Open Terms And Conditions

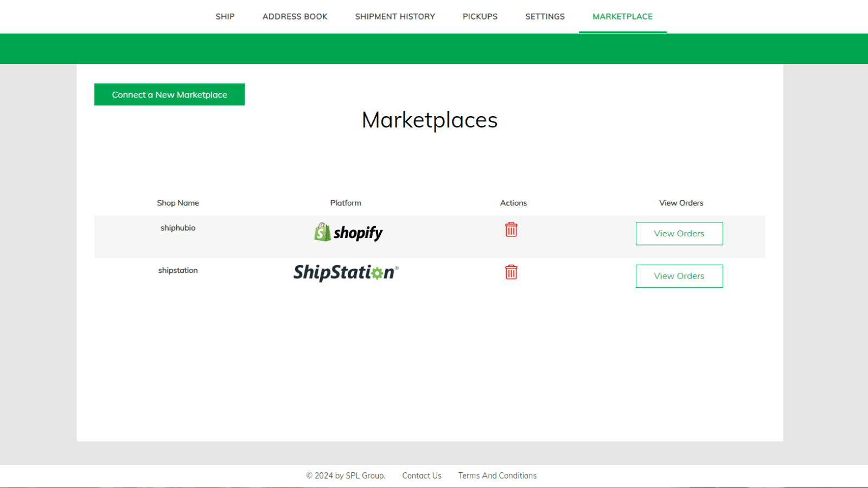point(497,476)
